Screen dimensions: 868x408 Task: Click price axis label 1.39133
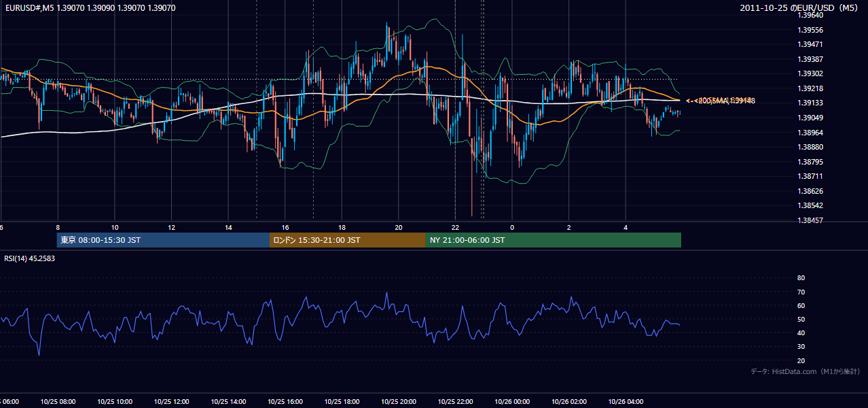pos(810,103)
